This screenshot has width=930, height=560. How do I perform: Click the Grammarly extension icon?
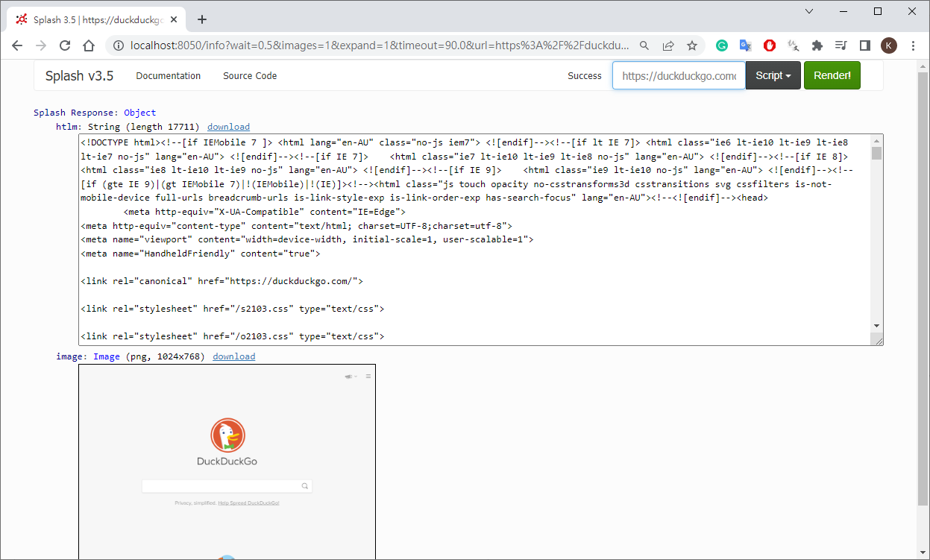point(722,45)
